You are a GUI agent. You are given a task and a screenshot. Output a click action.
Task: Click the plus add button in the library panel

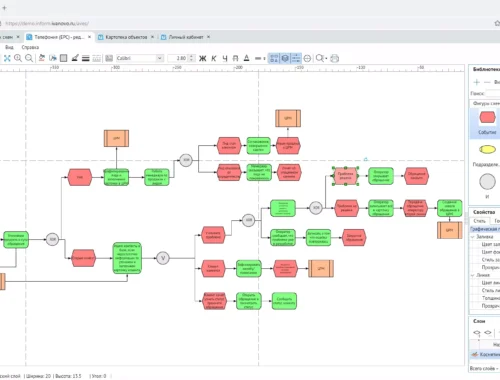coord(477,82)
